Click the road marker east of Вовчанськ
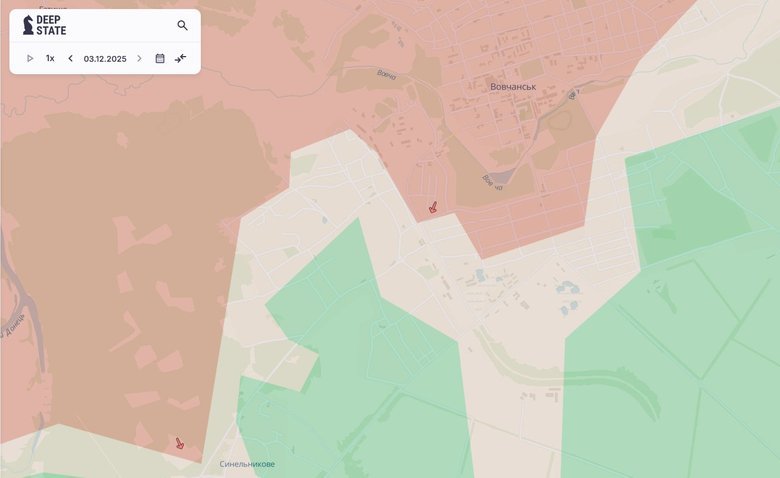The image size is (780, 478). [573, 95]
